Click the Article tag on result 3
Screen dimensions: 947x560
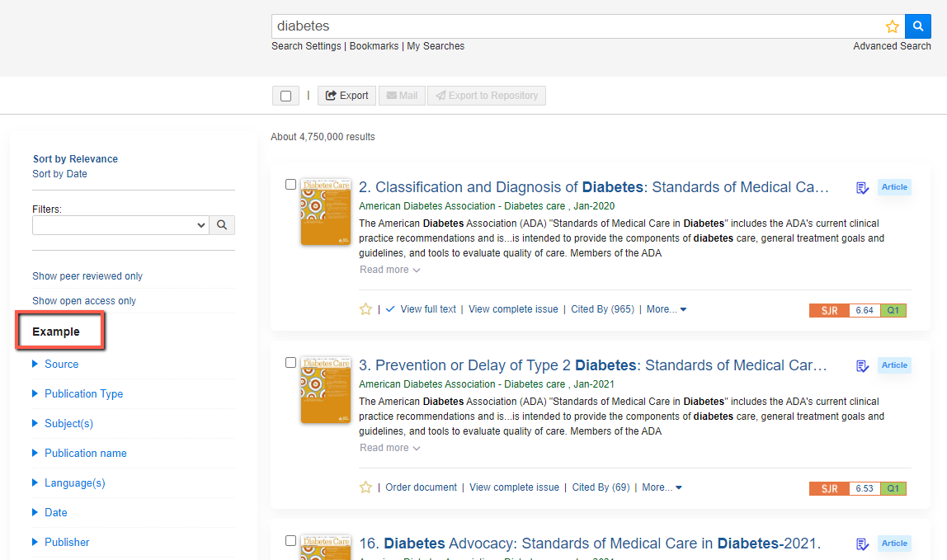point(894,365)
